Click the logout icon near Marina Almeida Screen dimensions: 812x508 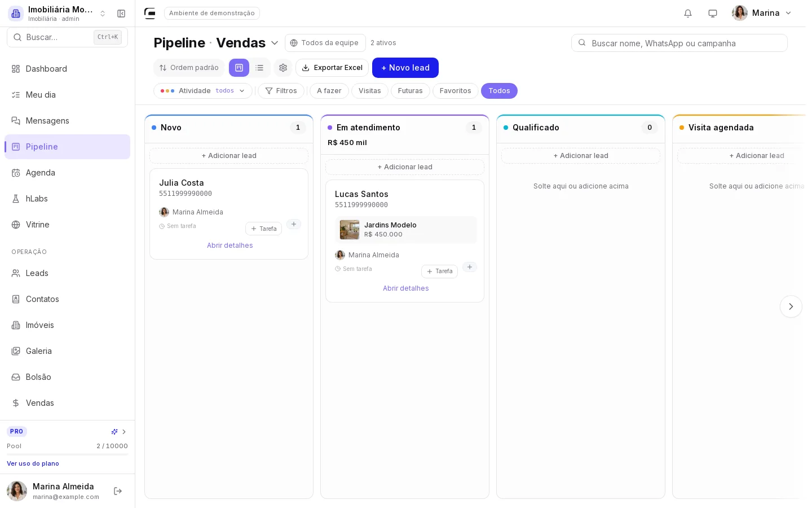(x=118, y=491)
